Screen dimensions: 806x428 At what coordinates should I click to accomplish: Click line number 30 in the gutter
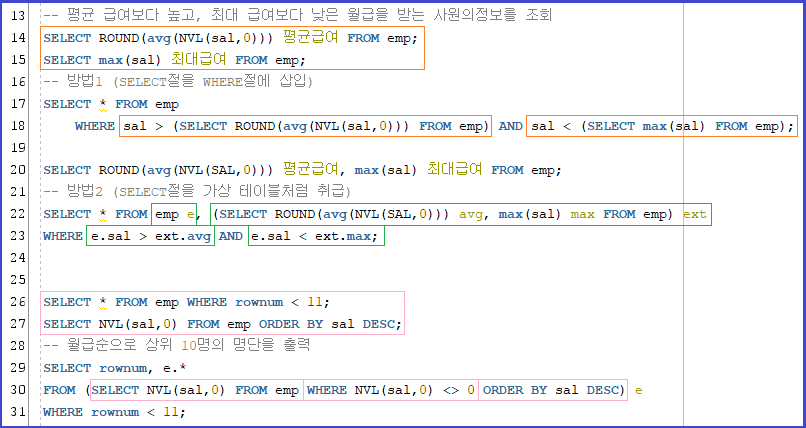[x=17, y=390]
